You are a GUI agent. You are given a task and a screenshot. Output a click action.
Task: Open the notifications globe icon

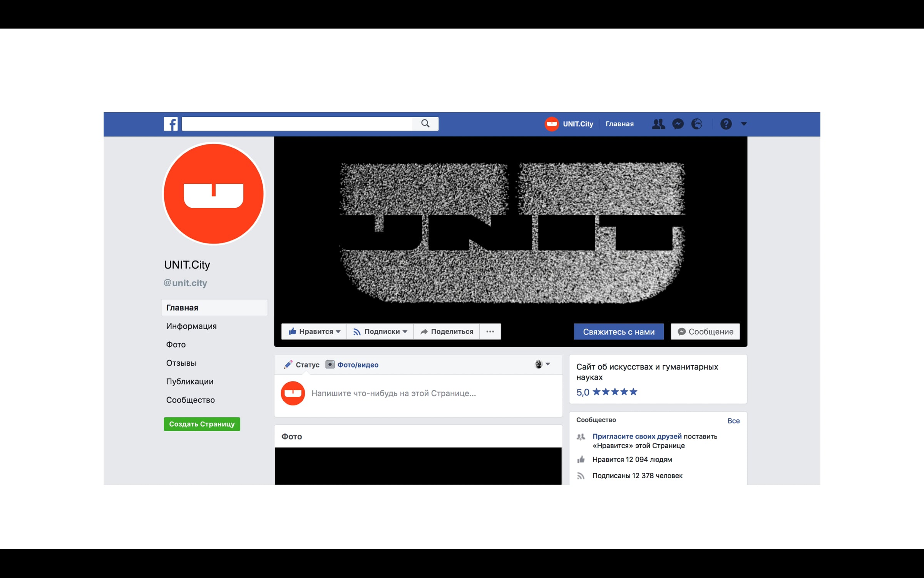coord(697,124)
